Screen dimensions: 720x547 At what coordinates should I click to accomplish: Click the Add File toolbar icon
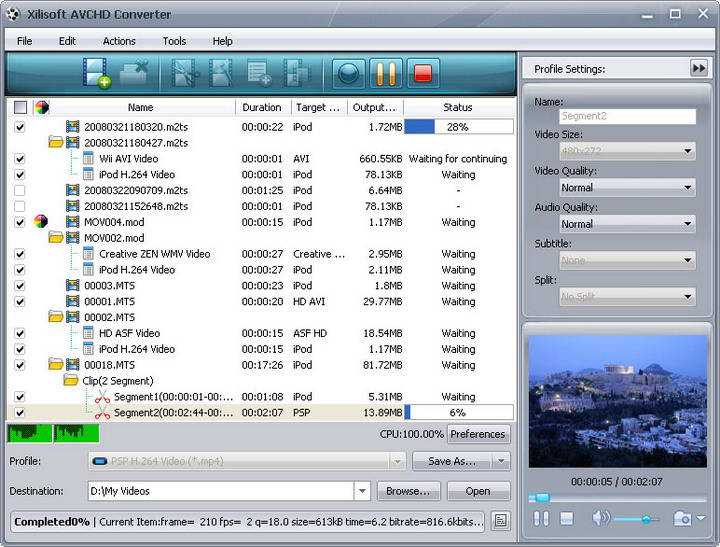click(97, 74)
